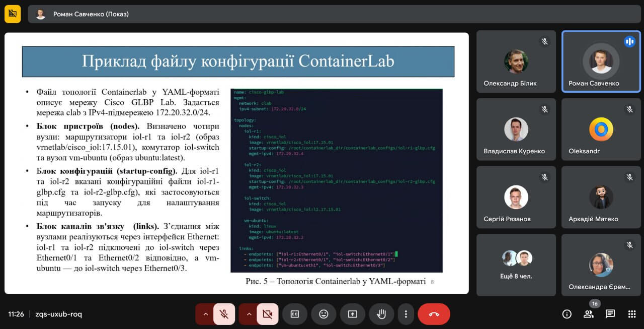Select Сергій Рязанов's avatar photo
The height and width of the screenshot is (329, 644).
pyautogui.click(x=516, y=197)
